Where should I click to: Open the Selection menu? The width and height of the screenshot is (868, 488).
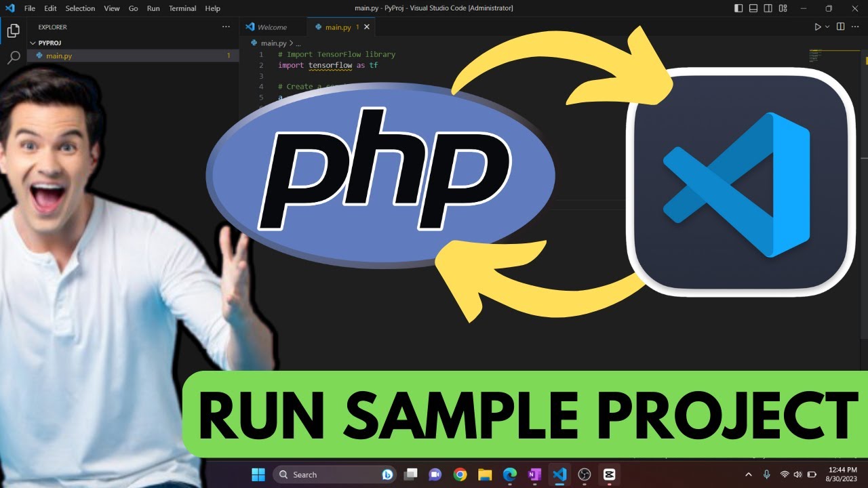coord(80,8)
